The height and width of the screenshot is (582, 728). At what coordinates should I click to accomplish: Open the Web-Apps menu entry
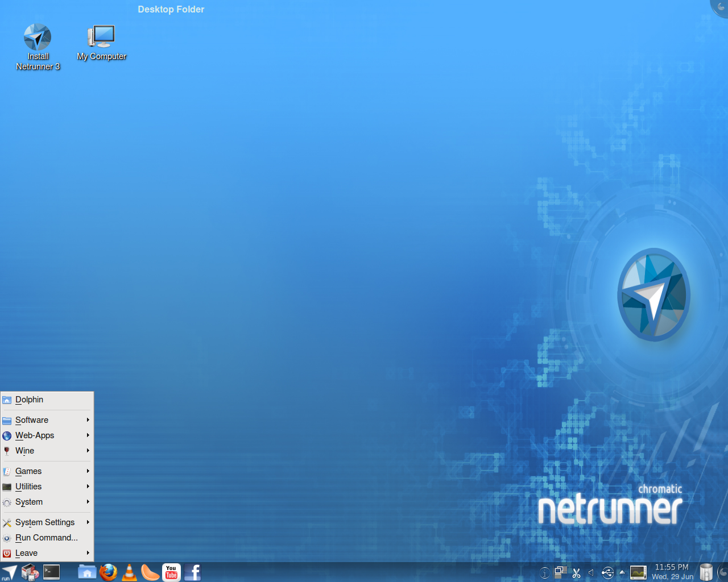pos(47,435)
